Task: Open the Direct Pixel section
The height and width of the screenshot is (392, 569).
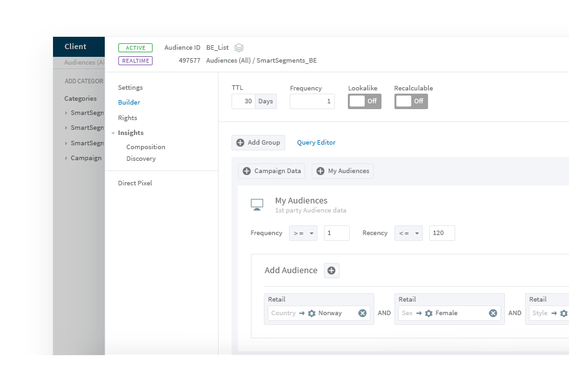Action: [135, 183]
